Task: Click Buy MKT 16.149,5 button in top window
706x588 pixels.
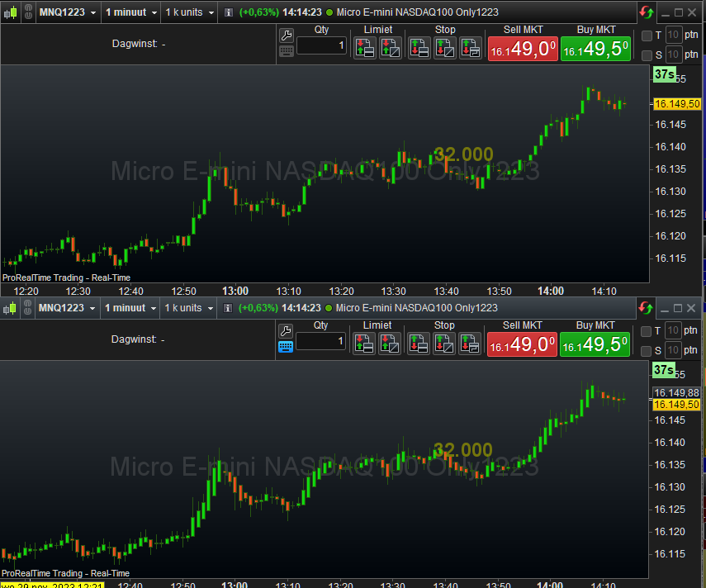Action: (x=595, y=49)
